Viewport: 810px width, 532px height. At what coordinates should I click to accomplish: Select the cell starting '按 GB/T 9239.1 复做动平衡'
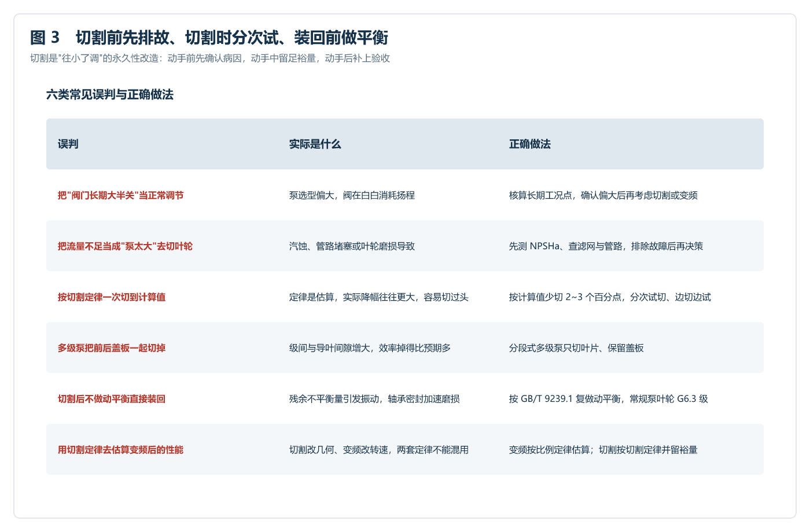(x=609, y=399)
